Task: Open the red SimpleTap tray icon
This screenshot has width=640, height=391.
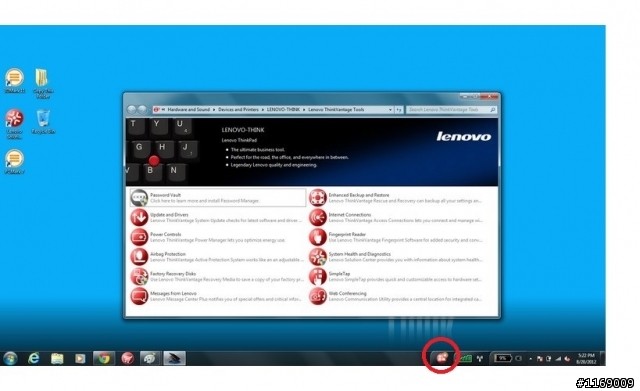Action: tap(442, 358)
